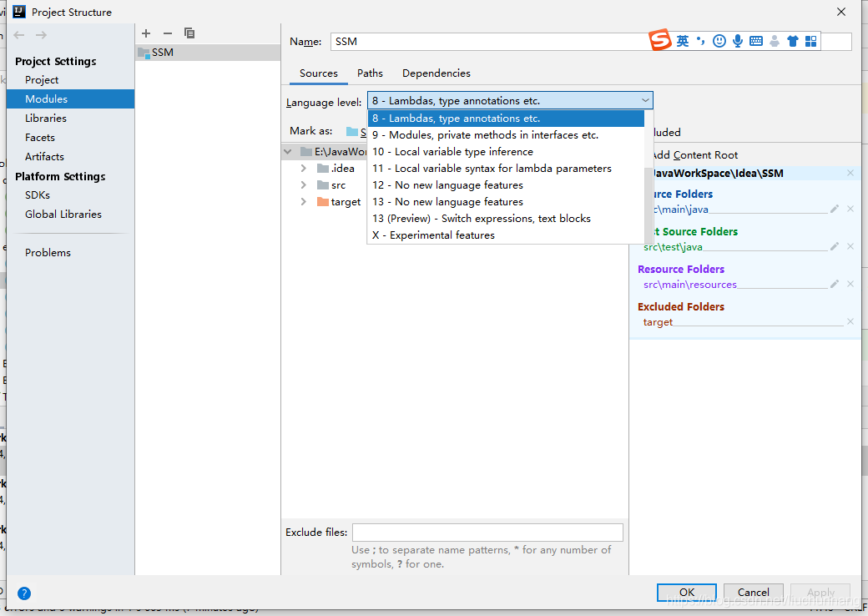868x616 pixels.
Task: Switch to the Dependencies tab
Action: point(437,73)
